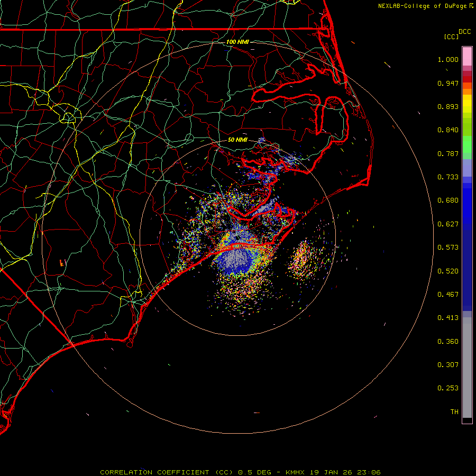The image size is (476, 476).
Task: Select the 0.627 color scale value
Action: pos(448,224)
